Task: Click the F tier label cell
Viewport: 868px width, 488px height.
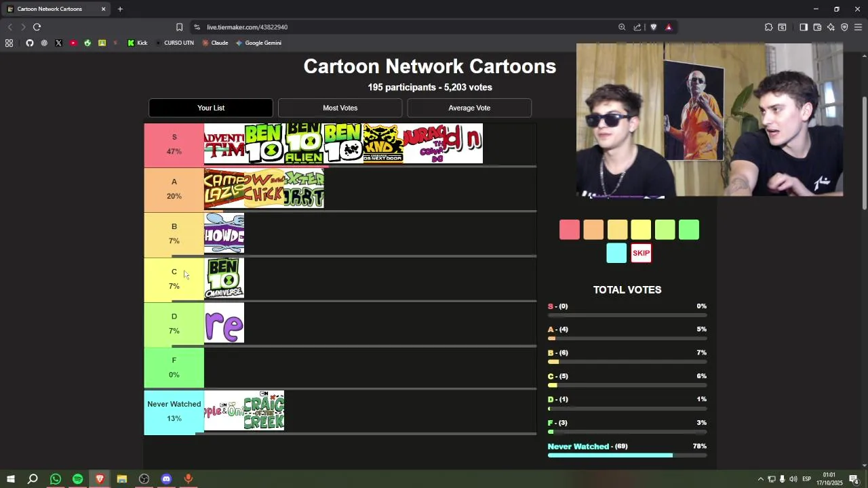Action: (174, 367)
